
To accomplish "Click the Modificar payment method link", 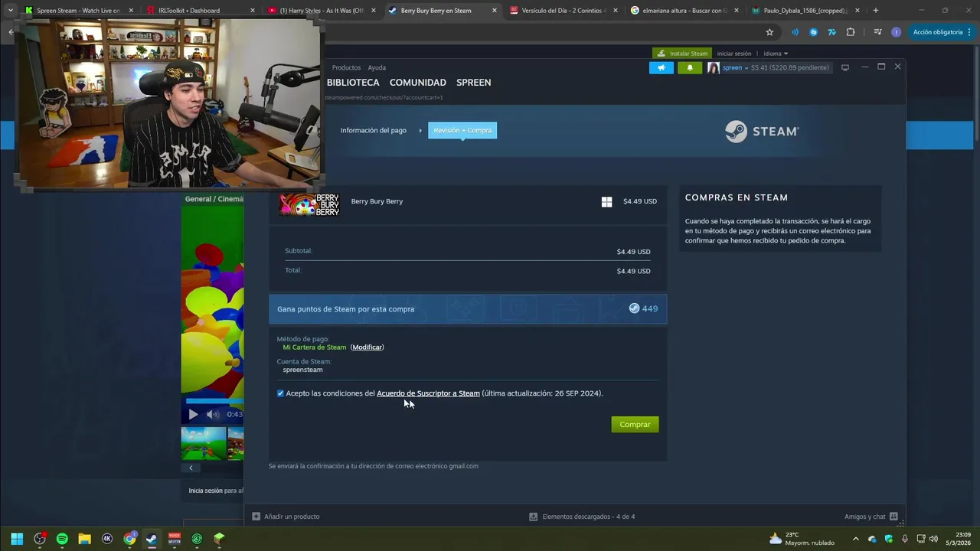I will pyautogui.click(x=367, y=347).
